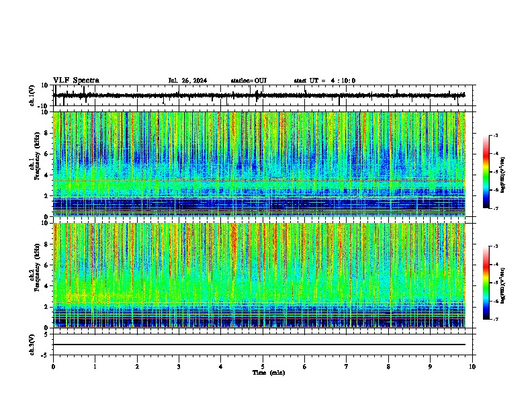Select the ch.2 "Frequency (kHz)" axis label
Screen dimensions: 532x411
tap(37, 267)
